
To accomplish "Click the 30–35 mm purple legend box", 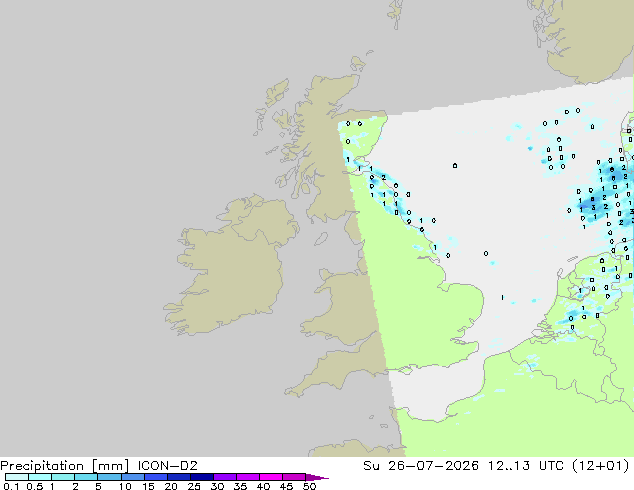I will 225,477.
